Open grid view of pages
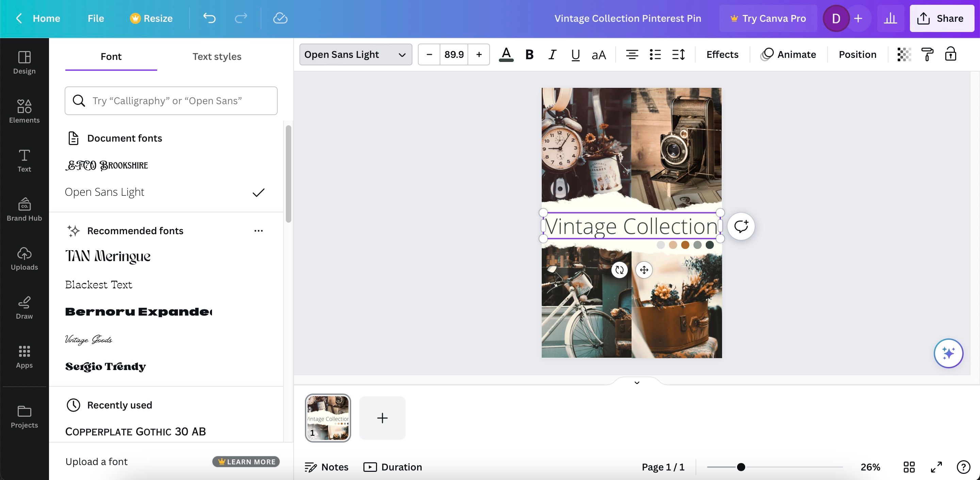980x480 pixels. click(x=909, y=467)
